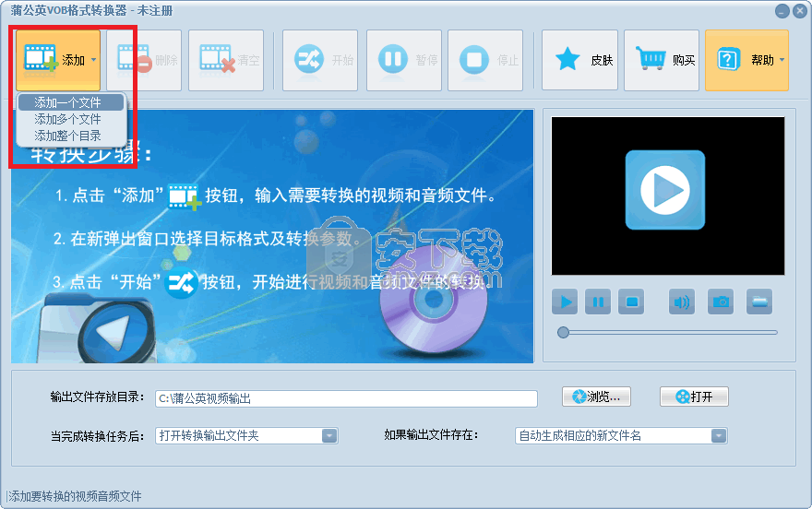
Task: Expand the 帮助 button dropdown arrow
Action: (782, 60)
